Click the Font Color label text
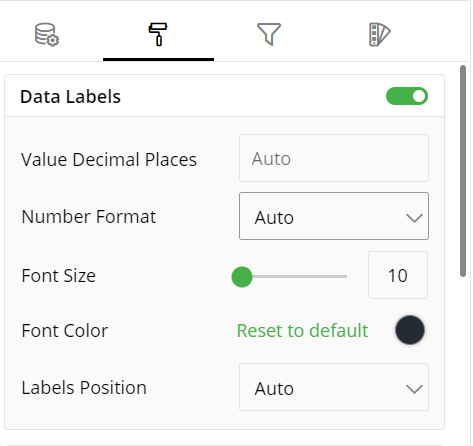Viewport: 473px width, 446px height. tap(65, 331)
